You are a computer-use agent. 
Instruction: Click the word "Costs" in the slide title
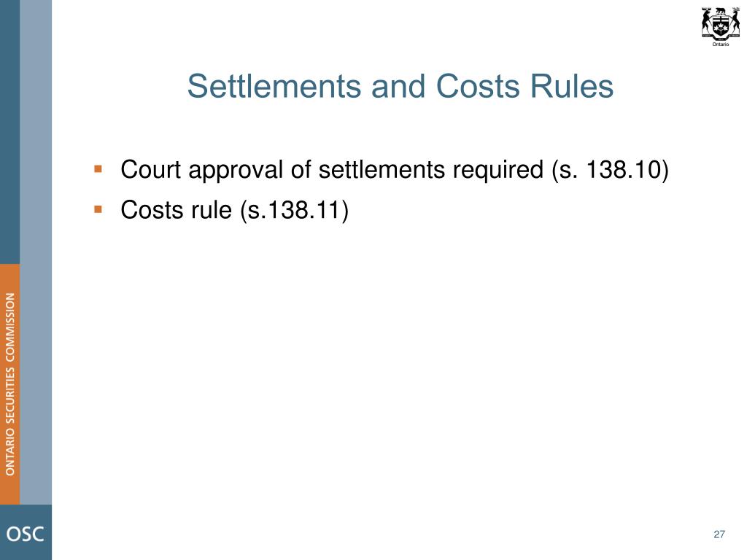pos(477,86)
